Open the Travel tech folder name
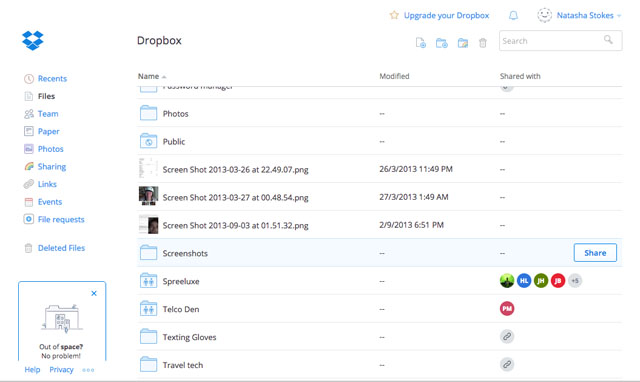Viewport: 640px width, 382px height. click(x=182, y=365)
